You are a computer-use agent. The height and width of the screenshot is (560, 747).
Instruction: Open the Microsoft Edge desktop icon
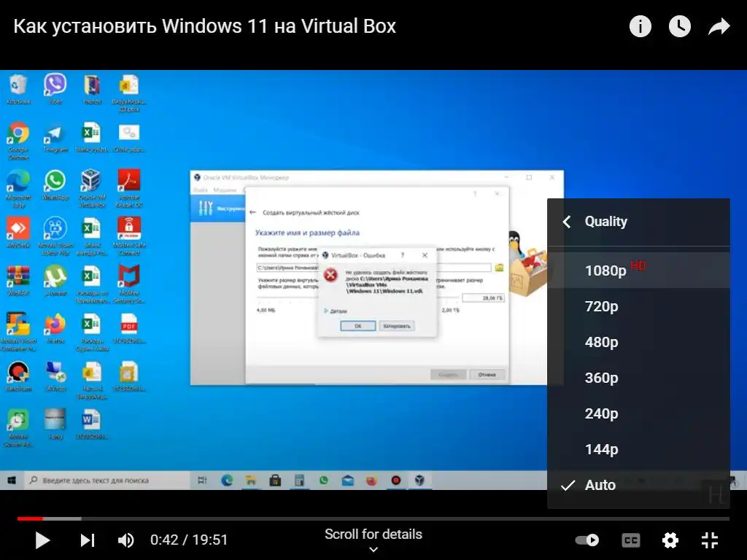click(x=18, y=189)
